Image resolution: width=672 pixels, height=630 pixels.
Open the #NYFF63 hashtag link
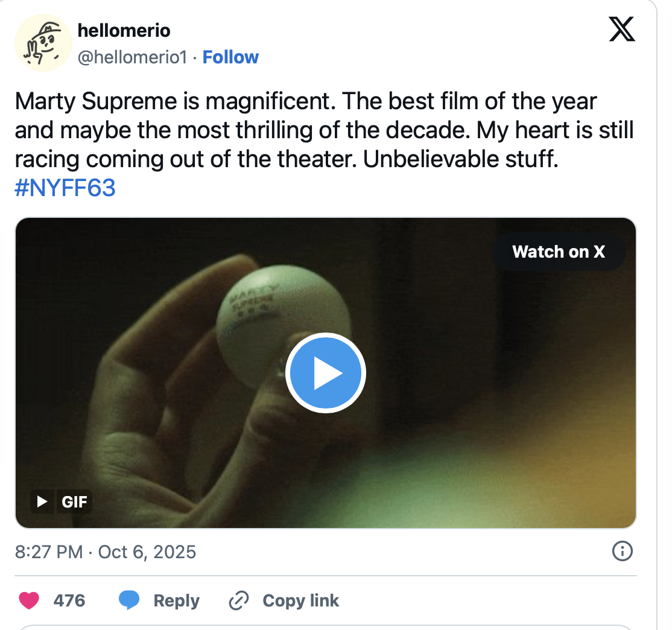click(64, 189)
